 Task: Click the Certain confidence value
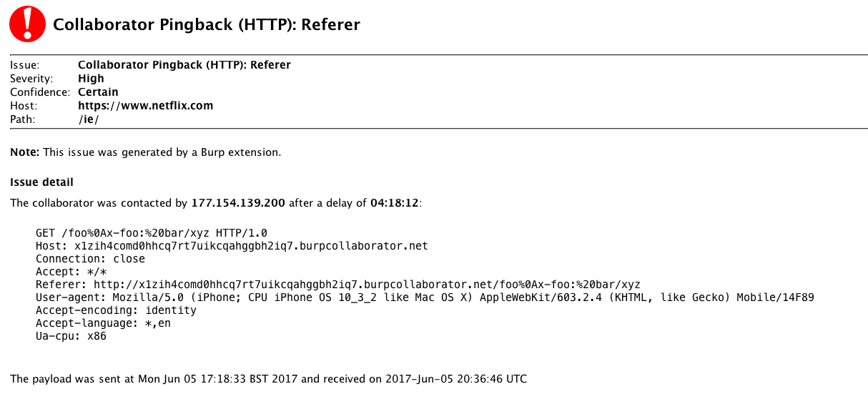[98, 92]
